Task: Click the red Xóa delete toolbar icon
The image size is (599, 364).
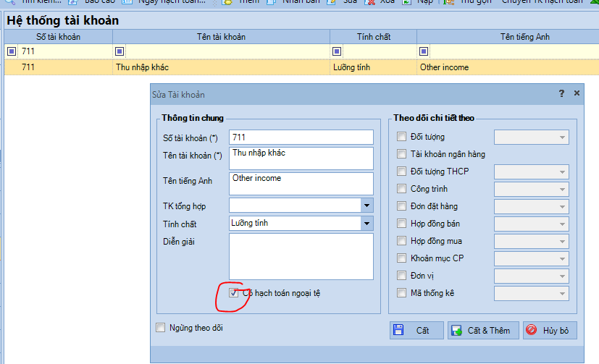Action: pos(371,2)
